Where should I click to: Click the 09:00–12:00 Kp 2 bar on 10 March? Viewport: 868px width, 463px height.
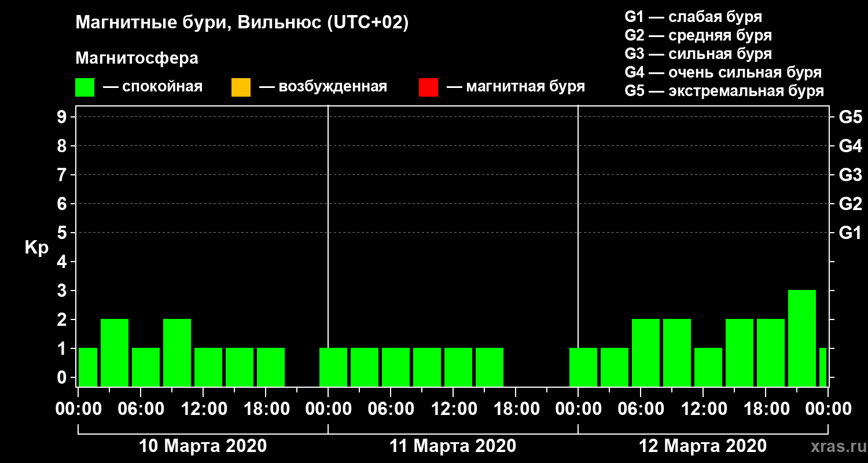177,352
